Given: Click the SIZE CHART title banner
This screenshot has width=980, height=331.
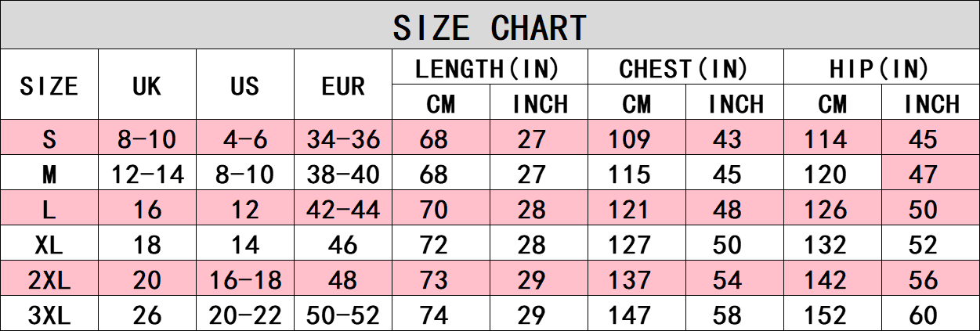Looking at the screenshot, I should [x=490, y=27].
